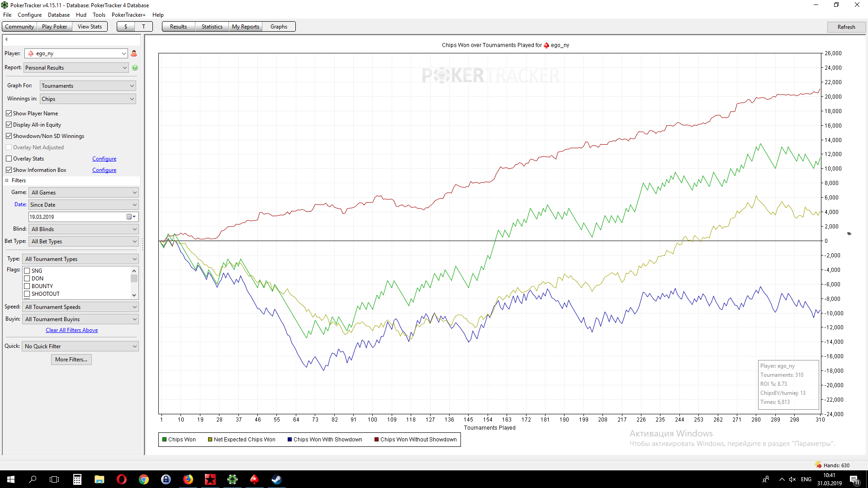
Task: Toggle the Show Information Box checkbox
Action: pos(9,170)
